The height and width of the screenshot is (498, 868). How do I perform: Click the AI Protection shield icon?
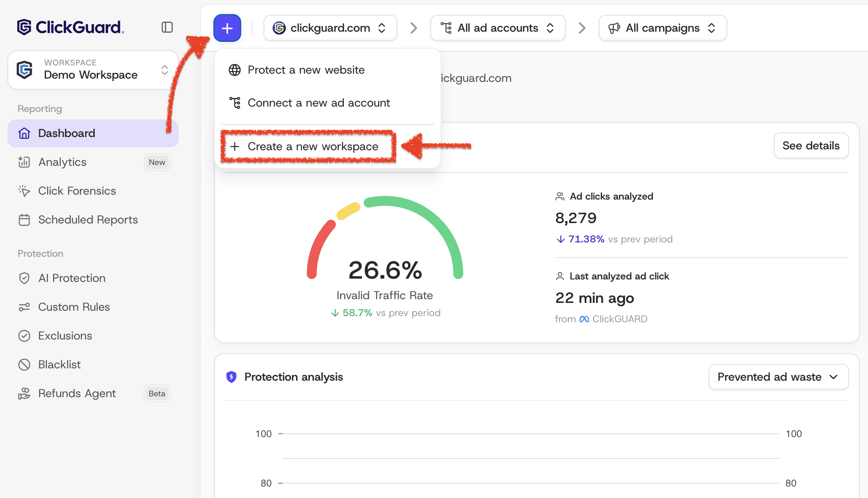[24, 278]
